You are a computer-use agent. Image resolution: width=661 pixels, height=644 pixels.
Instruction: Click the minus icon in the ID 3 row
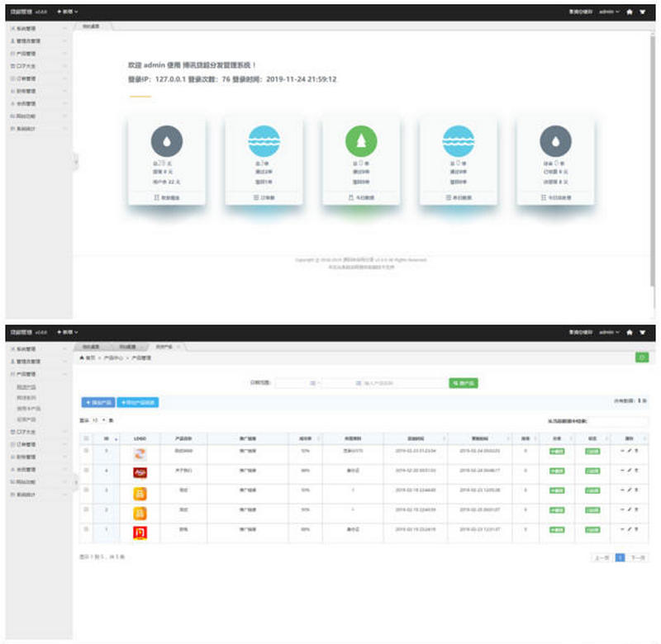[623, 490]
